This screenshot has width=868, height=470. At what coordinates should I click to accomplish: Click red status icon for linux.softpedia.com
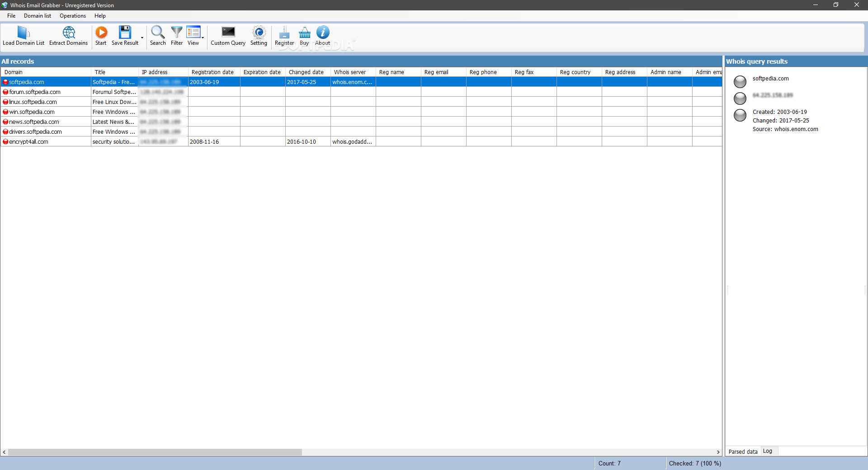tap(5, 102)
